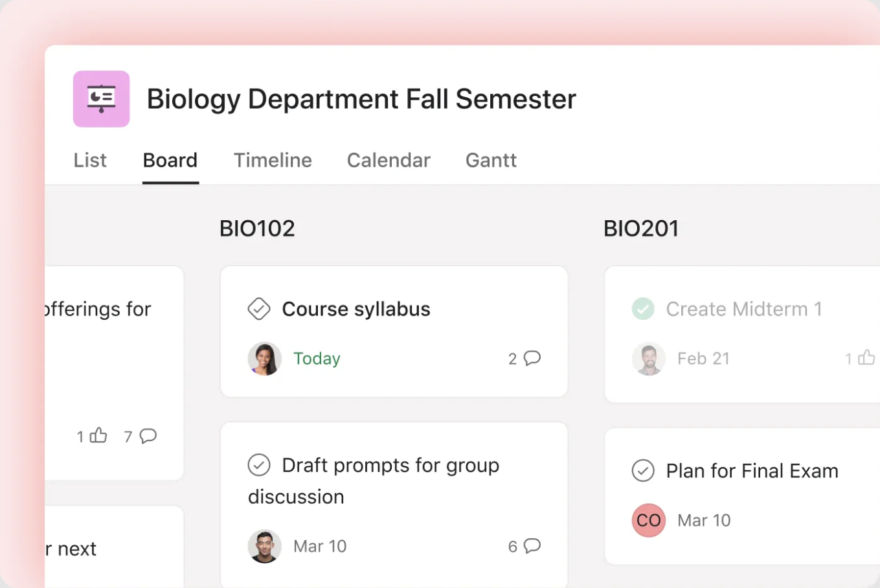This screenshot has width=880, height=588.
Task: Click the thumbs-up on the offerings card
Action: click(98, 436)
